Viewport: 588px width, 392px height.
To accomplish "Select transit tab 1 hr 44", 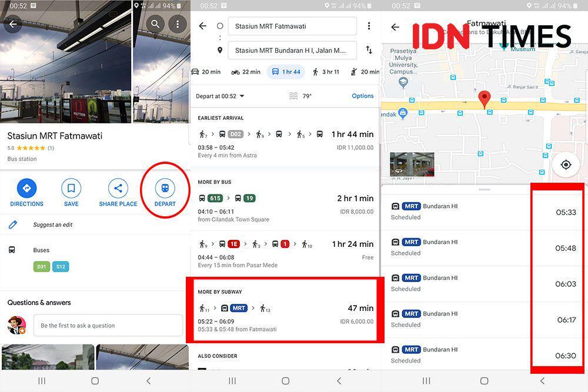I will point(286,72).
